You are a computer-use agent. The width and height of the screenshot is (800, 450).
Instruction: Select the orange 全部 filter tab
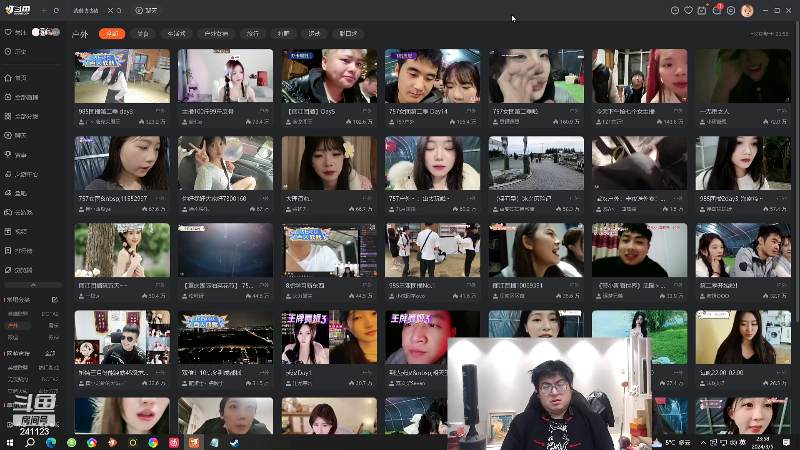(x=112, y=34)
